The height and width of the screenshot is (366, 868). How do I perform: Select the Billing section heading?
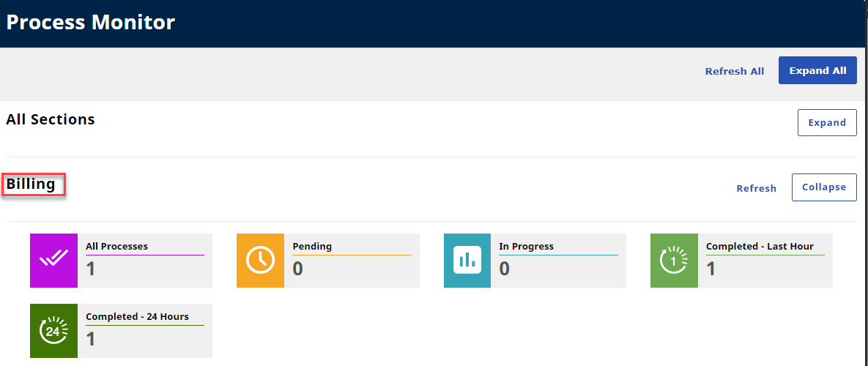tap(31, 184)
